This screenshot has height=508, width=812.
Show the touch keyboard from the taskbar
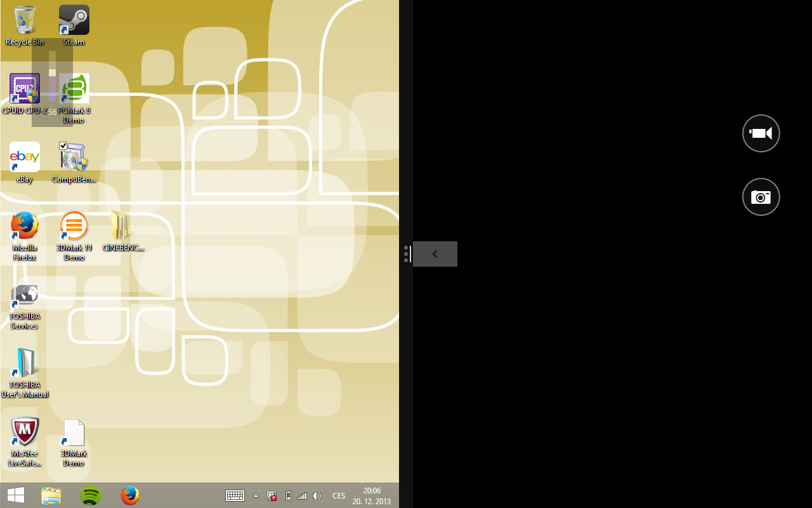click(x=235, y=496)
